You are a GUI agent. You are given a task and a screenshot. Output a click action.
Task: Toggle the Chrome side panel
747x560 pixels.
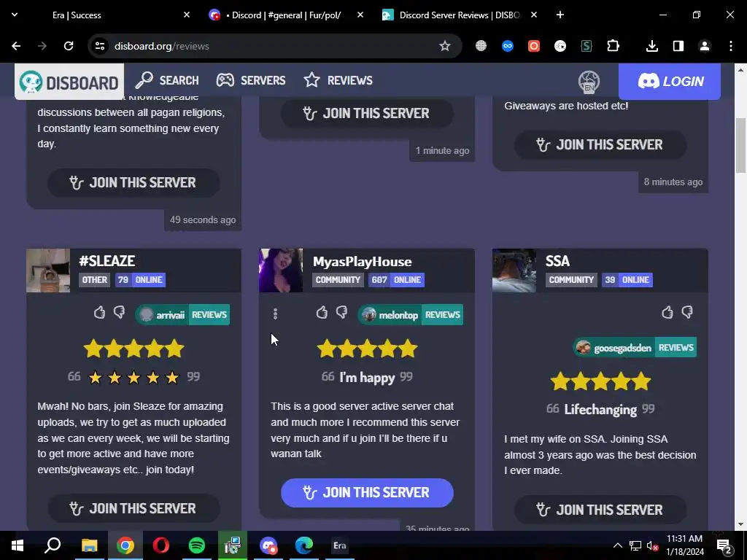(678, 46)
